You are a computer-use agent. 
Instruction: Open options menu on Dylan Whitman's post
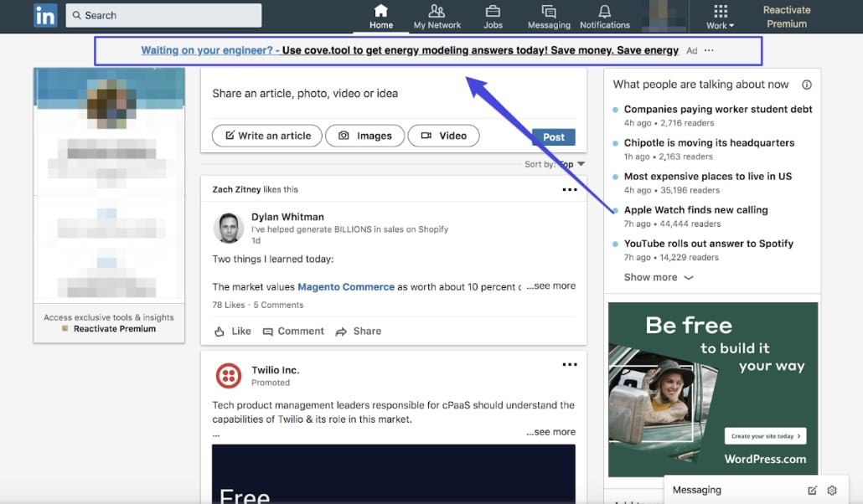(570, 189)
